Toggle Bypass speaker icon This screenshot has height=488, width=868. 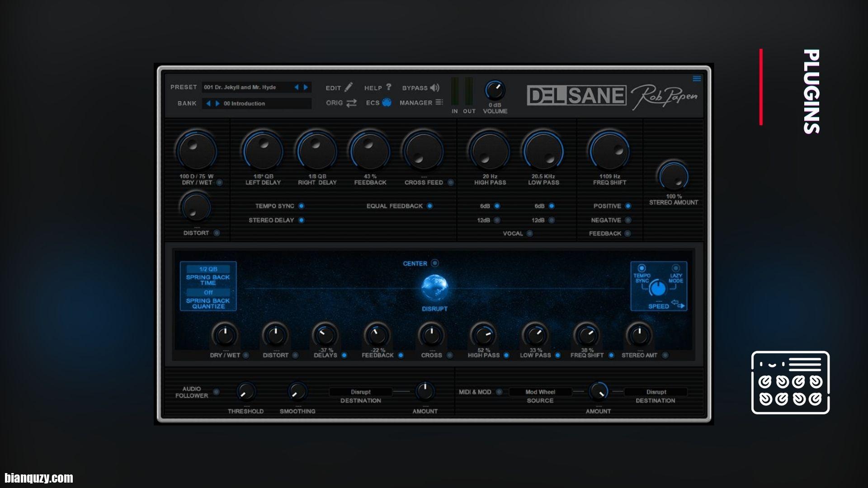[434, 88]
